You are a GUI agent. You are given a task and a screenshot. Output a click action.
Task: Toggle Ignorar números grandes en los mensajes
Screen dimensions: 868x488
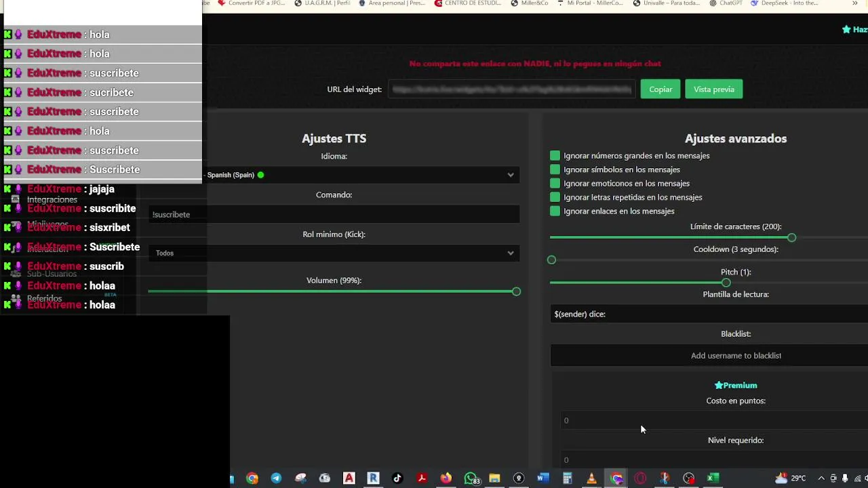click(x=555, y=156)
